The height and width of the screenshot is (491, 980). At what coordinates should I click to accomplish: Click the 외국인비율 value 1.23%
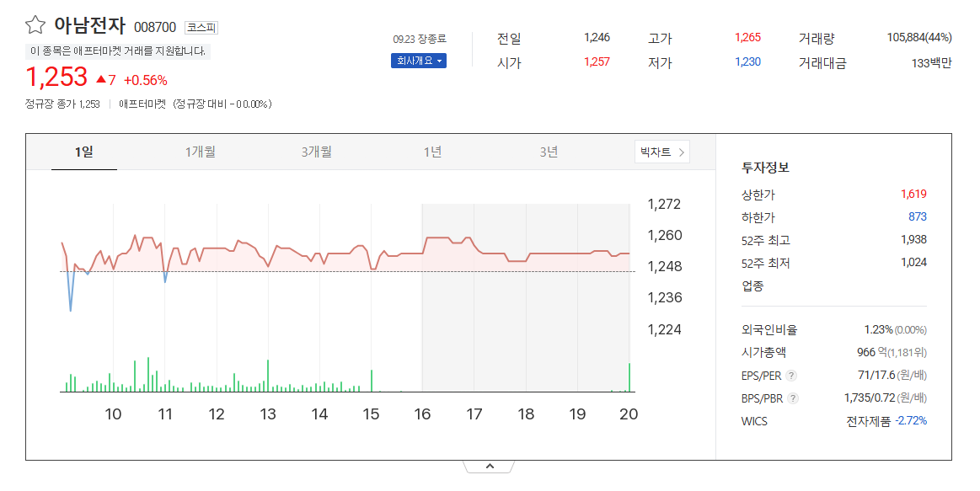point(878,329)
